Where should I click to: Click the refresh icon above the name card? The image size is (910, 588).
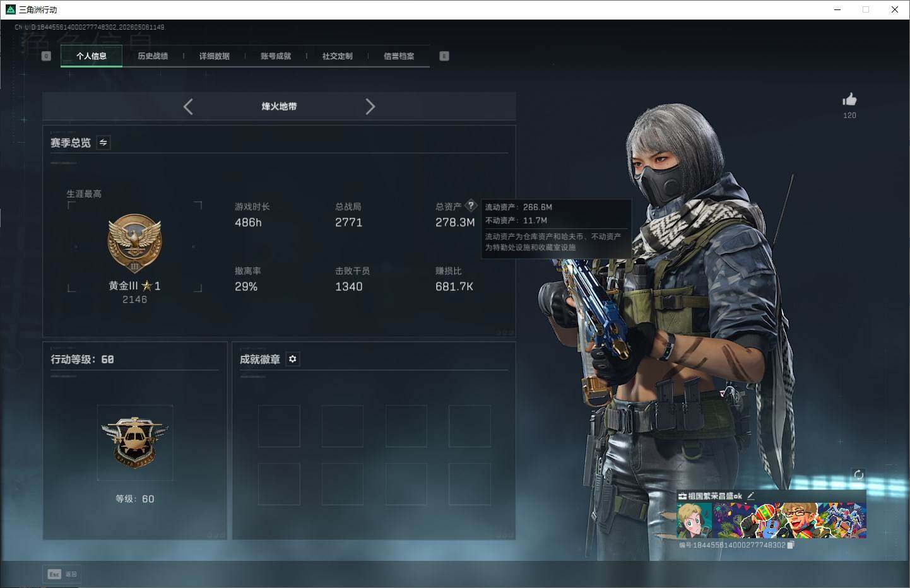tap(858, 475)
